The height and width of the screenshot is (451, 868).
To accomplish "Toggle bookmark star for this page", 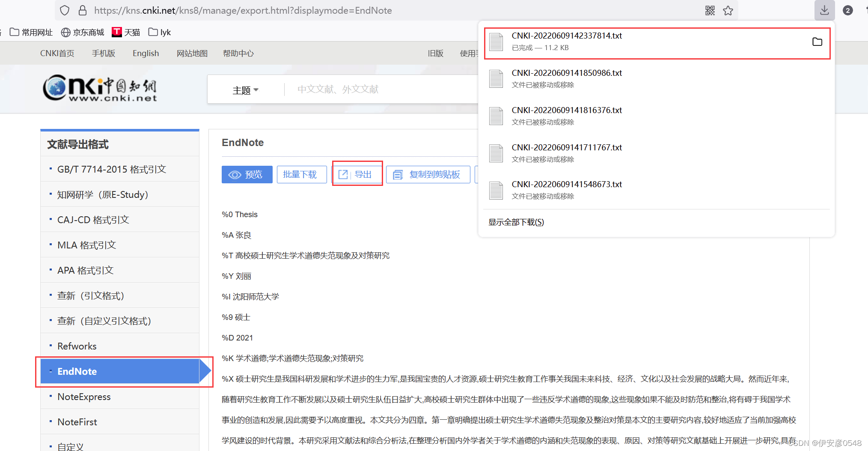I will tap(728, 10).
